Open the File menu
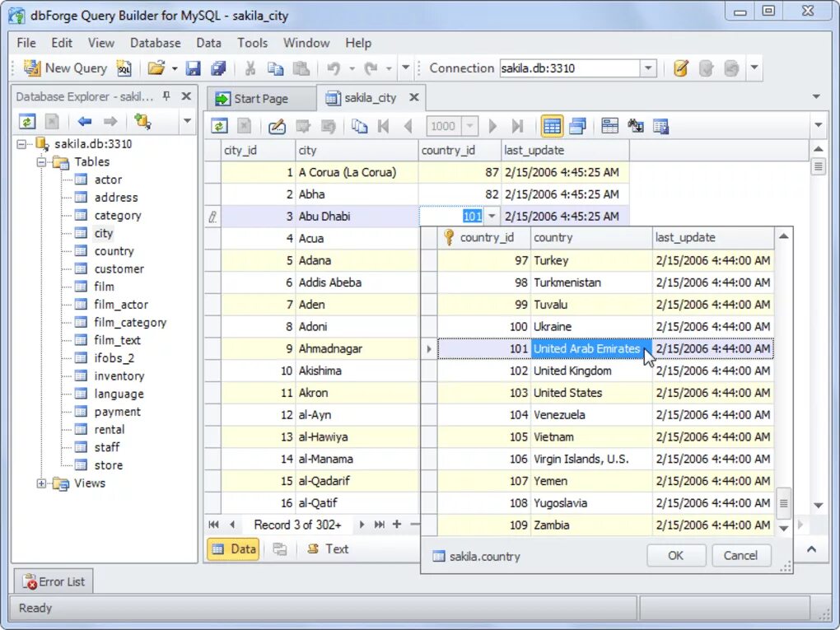This screenshot has height=630, width=840. coord(26,43)
